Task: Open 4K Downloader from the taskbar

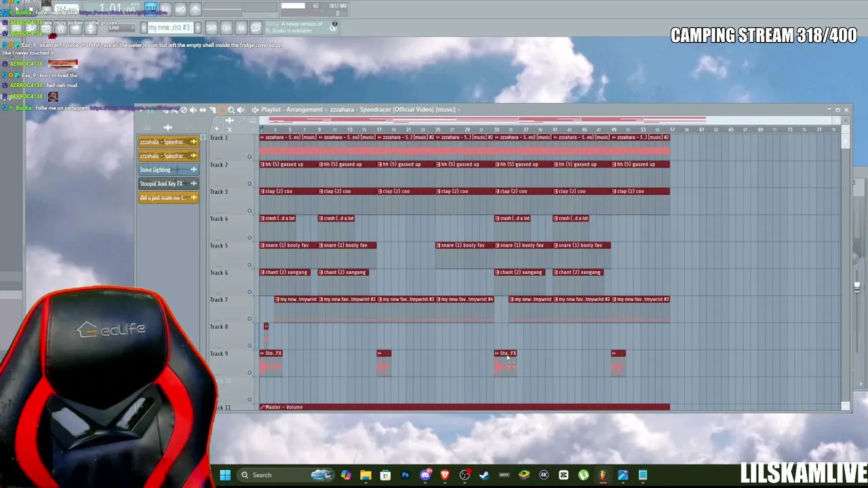Action: click(544, 475)
